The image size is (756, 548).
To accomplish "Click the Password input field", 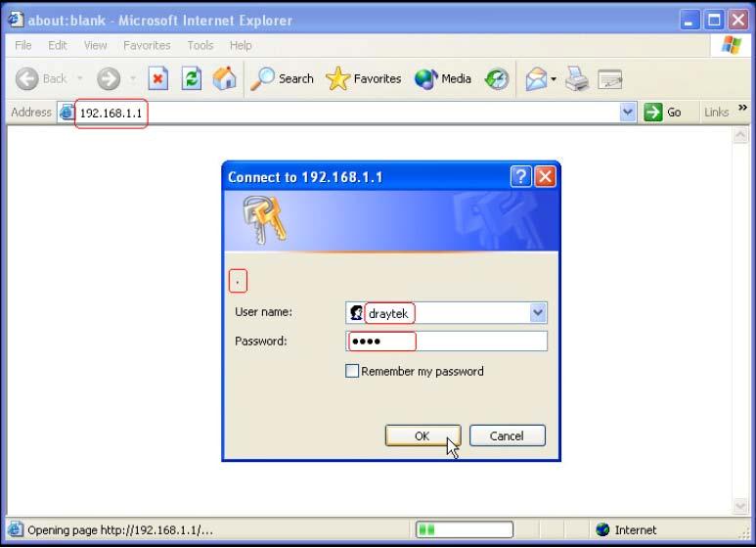I will tap(448, 342).
